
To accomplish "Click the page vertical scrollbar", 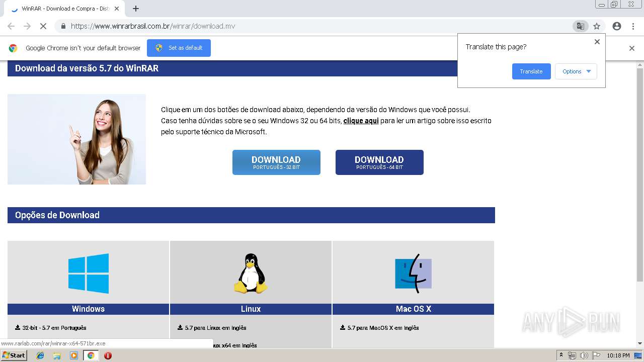I will [640, 173].
